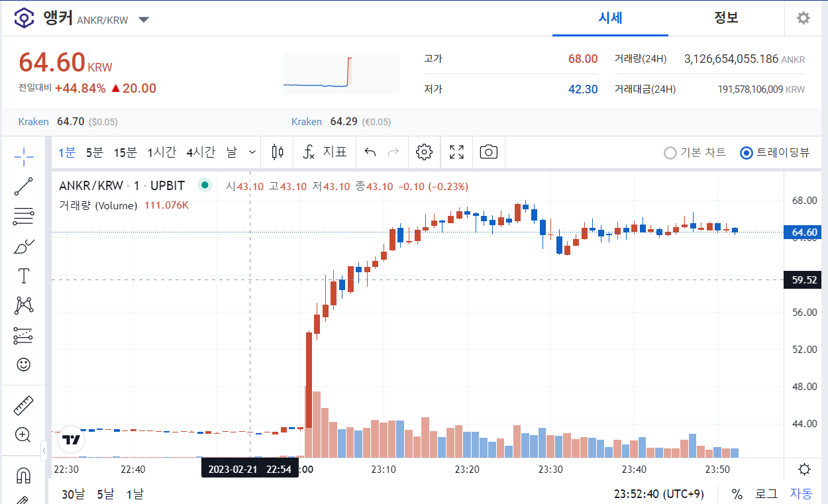Set the date range to 5날
Viewport: 828px width, 504px height.
pos(105,494)
